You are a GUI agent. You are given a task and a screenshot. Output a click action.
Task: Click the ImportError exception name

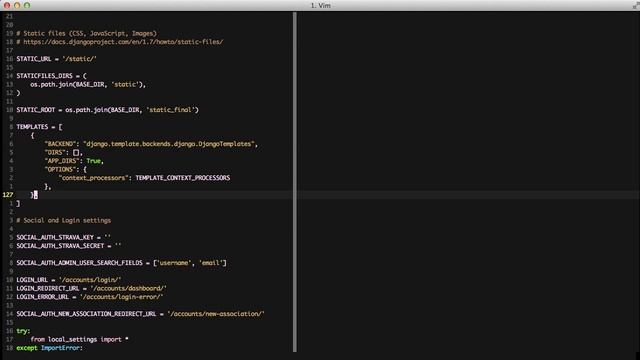pyautogui.click(x=60, y=348)
